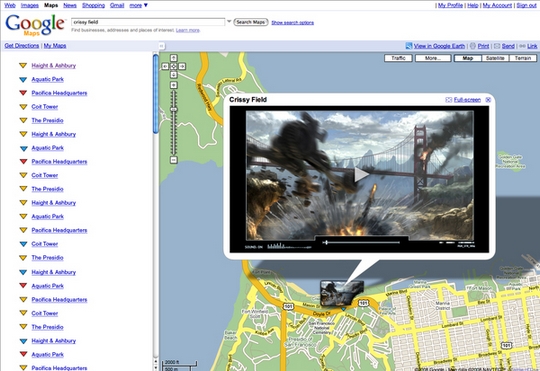Open Images in the top bar
Viewport: 540px width, 371px height.
30,5
